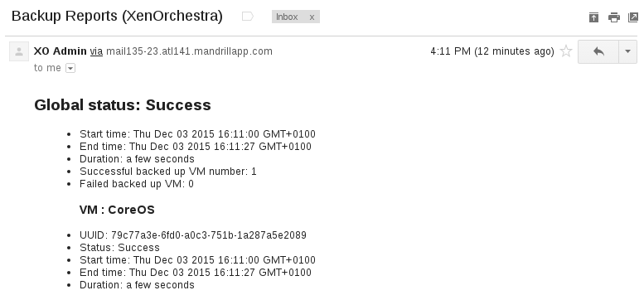Reply to the XO Admin message
The image size is (644, 300).
coord(598,51)
